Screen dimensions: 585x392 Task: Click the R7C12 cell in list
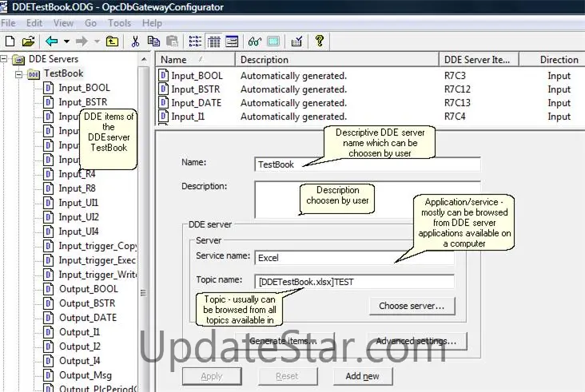click(457, 89)
